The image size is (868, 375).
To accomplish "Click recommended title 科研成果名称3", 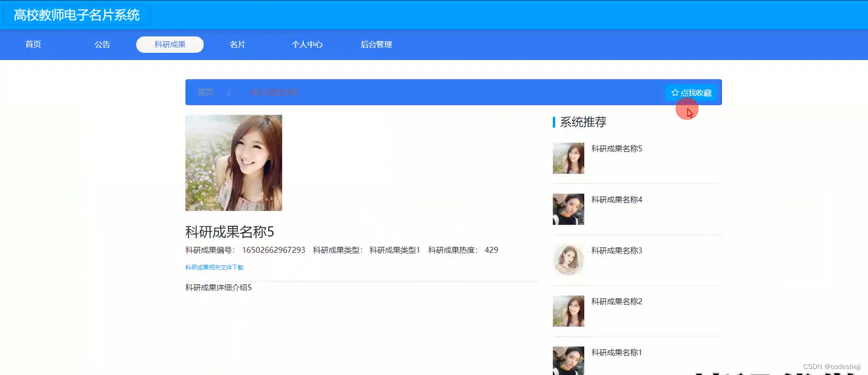I will 617,251.
